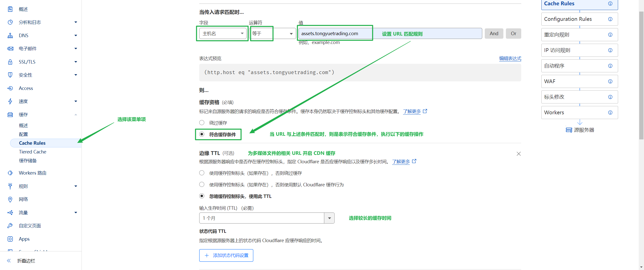Click info icon beside WAF
The width and height of the screenshot is (644, 270).
pos(610,81)
